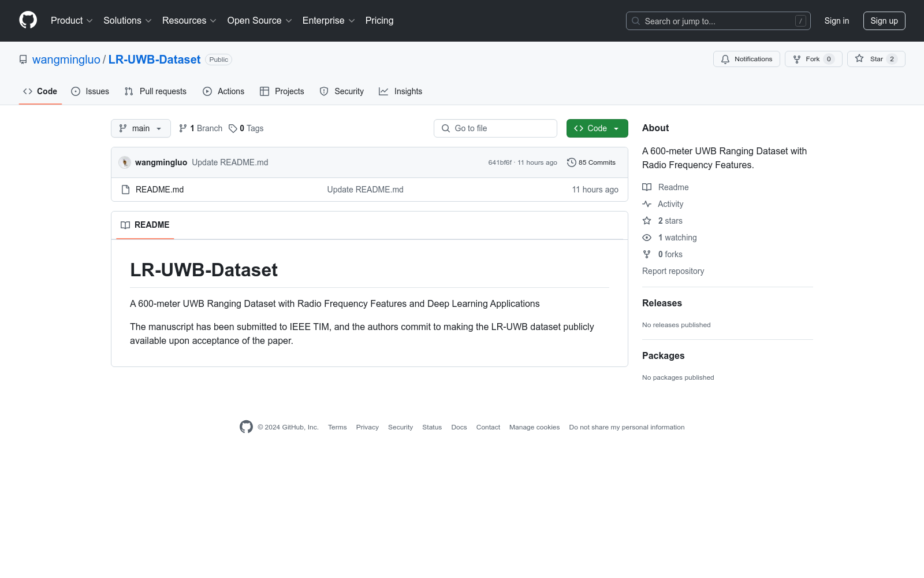924x578 pixels.
Task: Open the wangmingluo profile link
Action: pyautogui.click(x=66, y=60)
